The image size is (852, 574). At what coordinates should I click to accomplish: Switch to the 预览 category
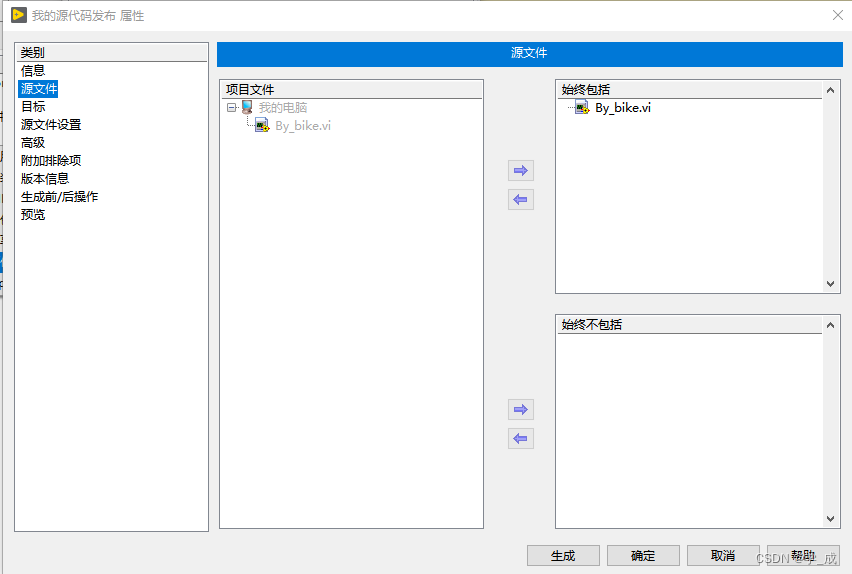click(33, 214)
